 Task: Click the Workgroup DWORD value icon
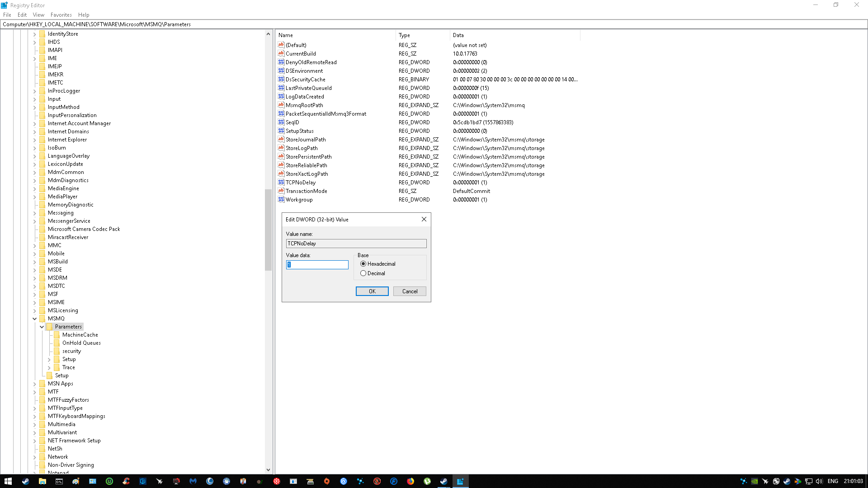(x=281, y=199)
